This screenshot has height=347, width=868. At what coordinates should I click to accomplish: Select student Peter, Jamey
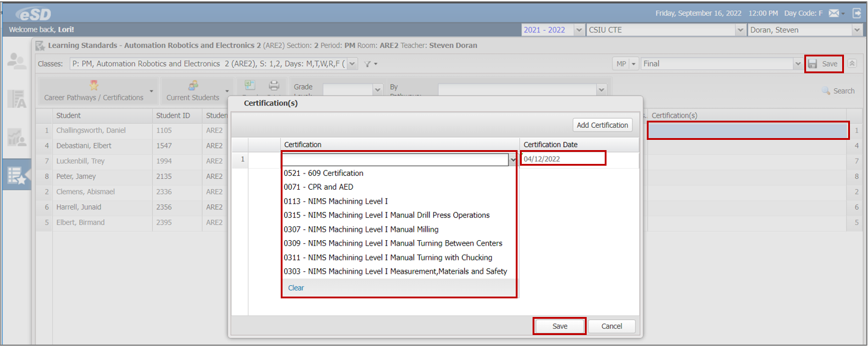76,177
